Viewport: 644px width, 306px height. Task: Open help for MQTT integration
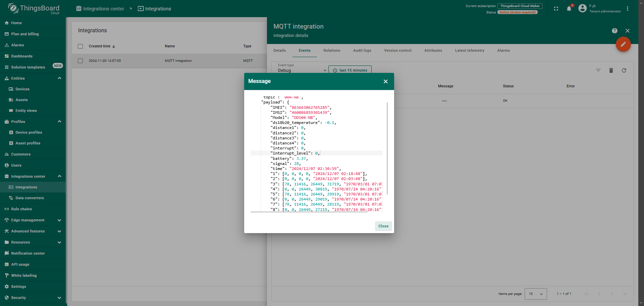[614, 31]
